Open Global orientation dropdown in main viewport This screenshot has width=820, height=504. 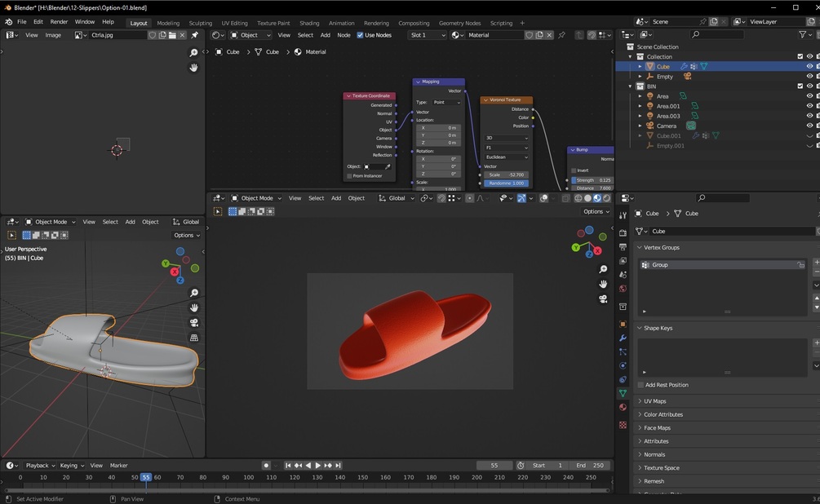pos(397,198)
